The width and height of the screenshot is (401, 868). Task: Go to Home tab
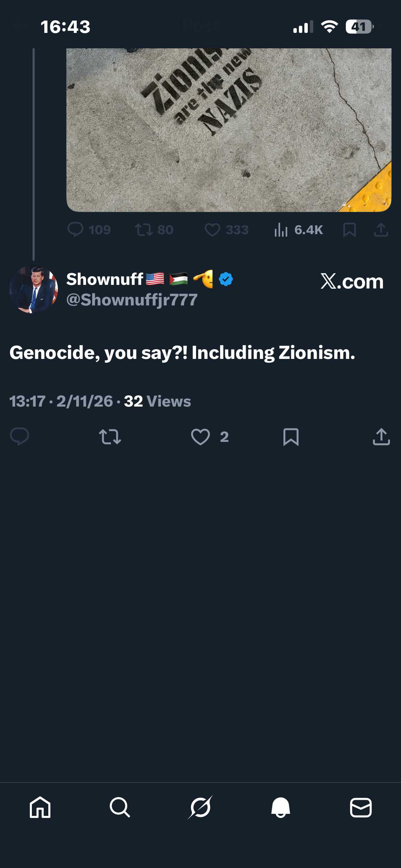(x=40, y=807)
